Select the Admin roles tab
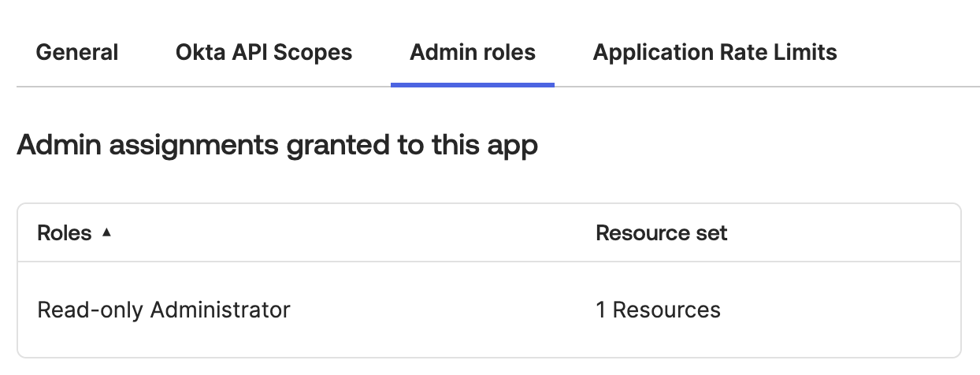 click(x=473, y=53)
